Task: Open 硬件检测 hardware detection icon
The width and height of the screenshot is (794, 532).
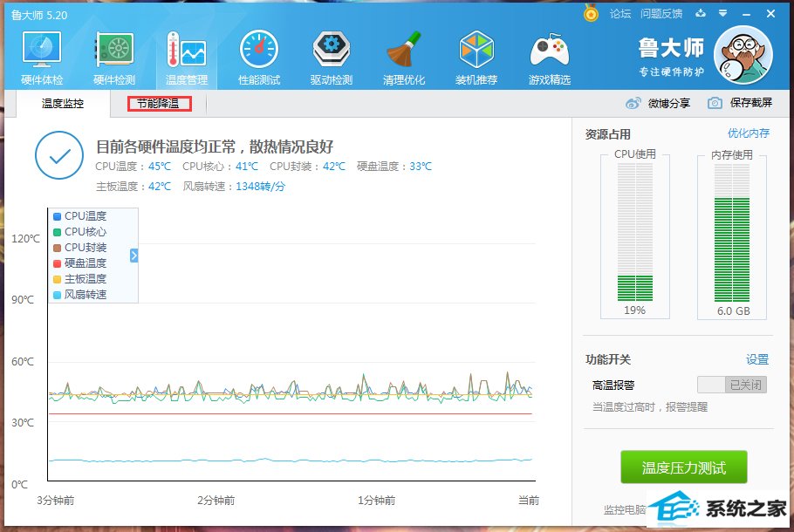Action: tap(114, 58)
